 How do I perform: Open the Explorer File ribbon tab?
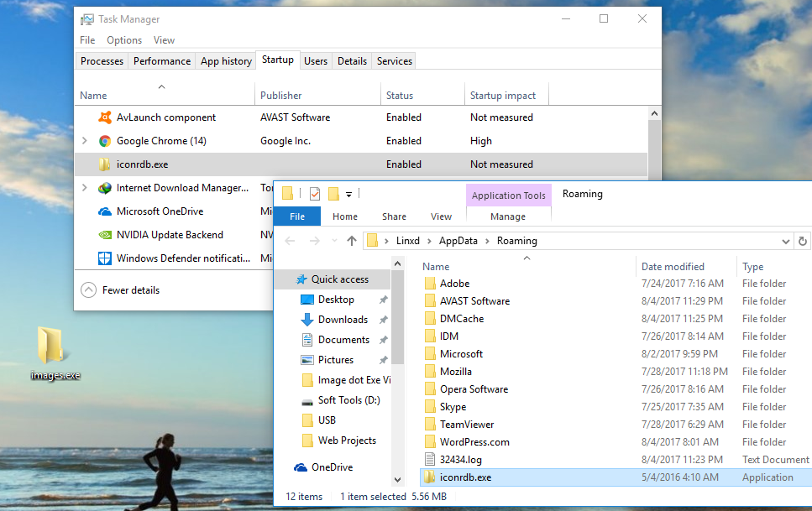[x=297, y=216]
